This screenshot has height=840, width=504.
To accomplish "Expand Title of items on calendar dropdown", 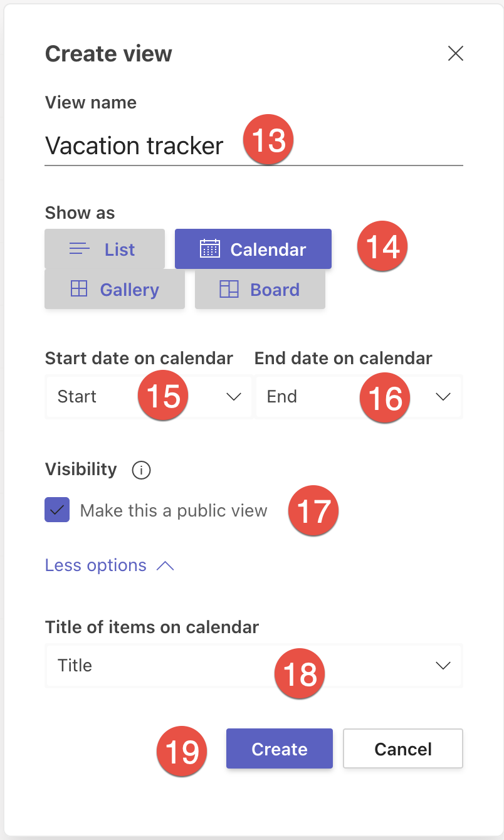I will tap(254, 666).
